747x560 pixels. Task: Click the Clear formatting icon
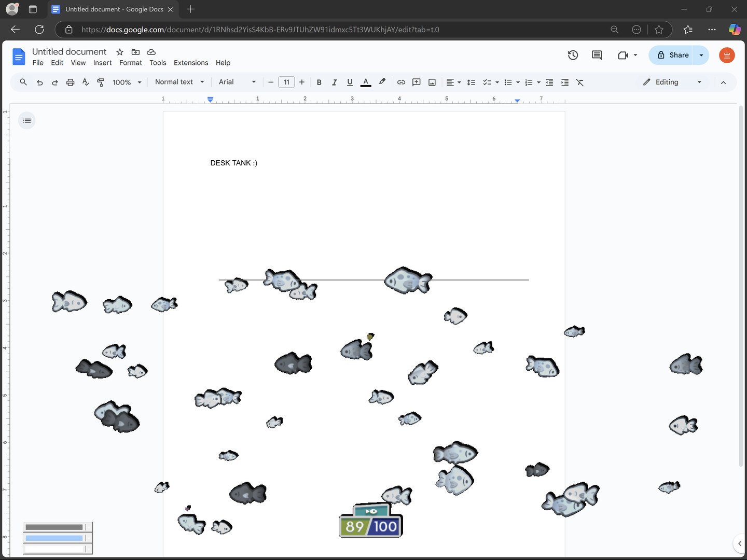(x=580, y=82)
